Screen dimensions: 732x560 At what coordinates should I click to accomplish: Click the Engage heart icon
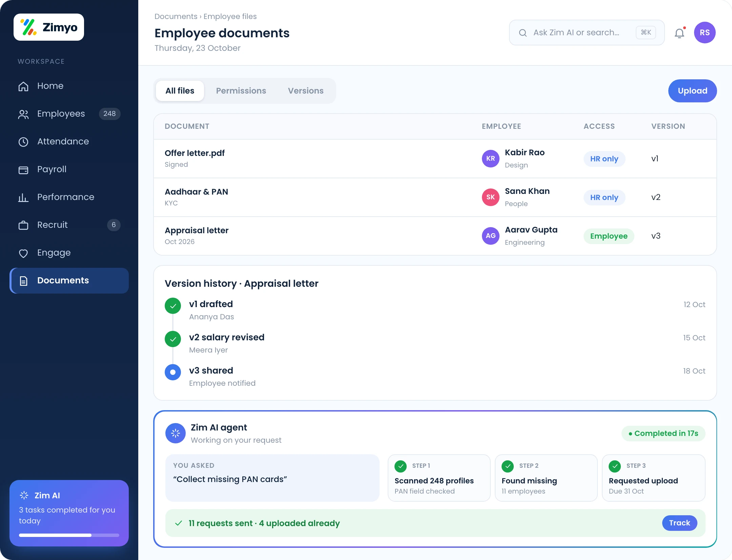23,253
